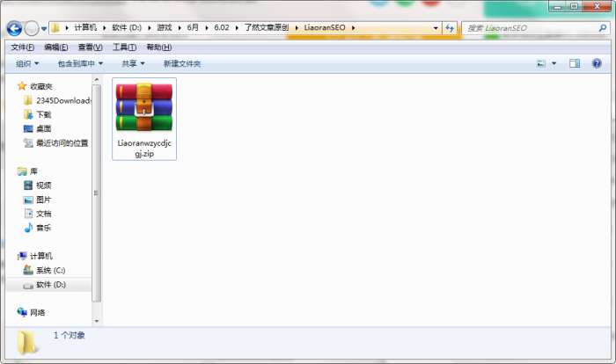Select 软件 (D:) drive in navigation pane
616x364 pixels.
[51, 284]
